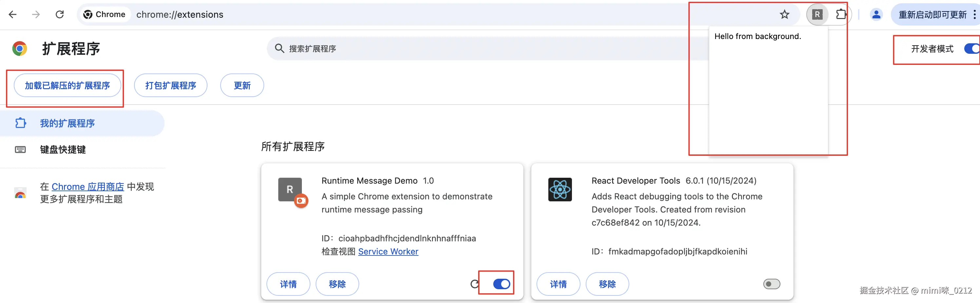Enable the React Developer Tools toggle
This screenshot has height=303, width=980.
[772, 284]
